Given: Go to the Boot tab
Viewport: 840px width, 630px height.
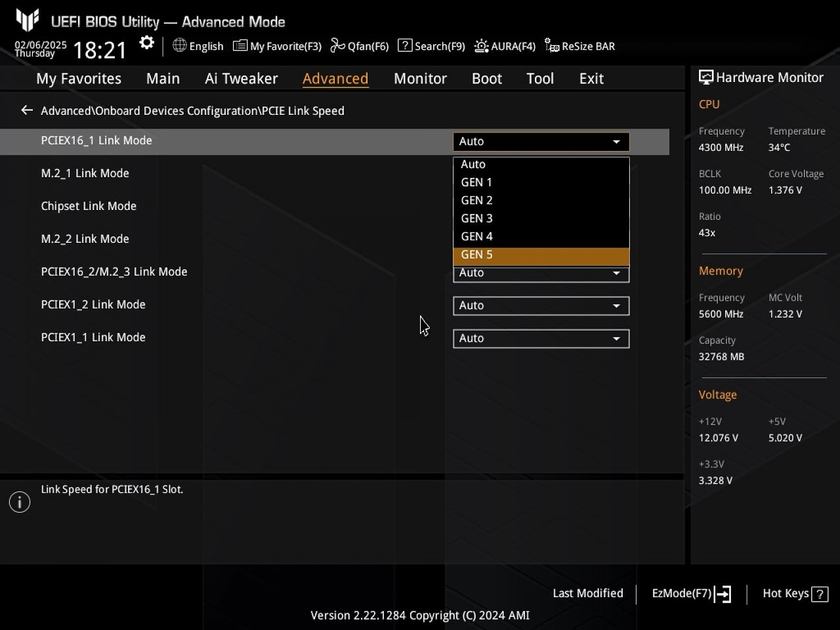Looking at the screenshot, I should point(487,79).
